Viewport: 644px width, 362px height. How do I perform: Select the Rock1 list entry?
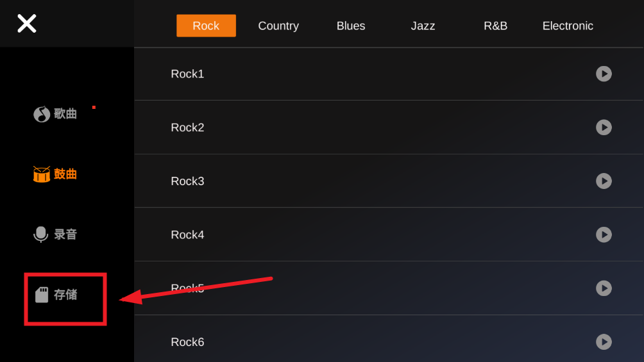point(389,74)
